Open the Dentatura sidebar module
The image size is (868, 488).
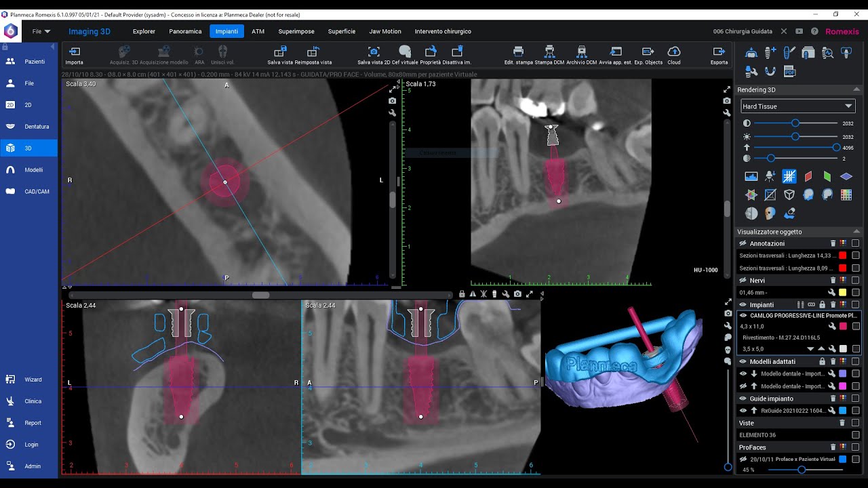pyautogui.click(x=28, y=127)
